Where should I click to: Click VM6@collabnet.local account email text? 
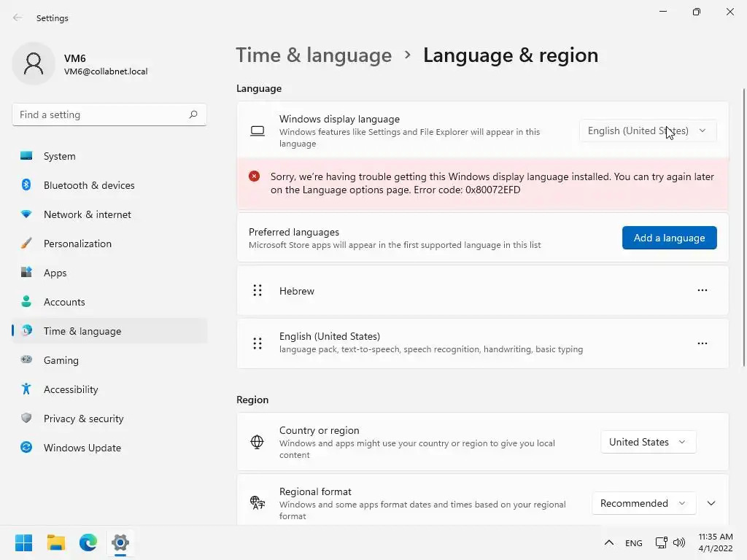click(106, 71)
